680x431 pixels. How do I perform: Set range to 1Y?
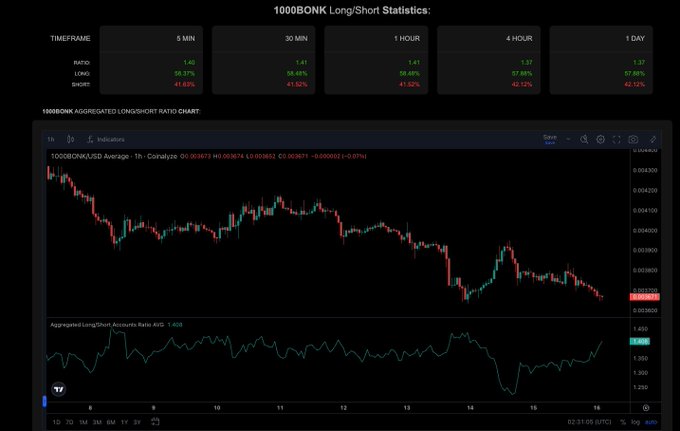[x=124, y=422]
